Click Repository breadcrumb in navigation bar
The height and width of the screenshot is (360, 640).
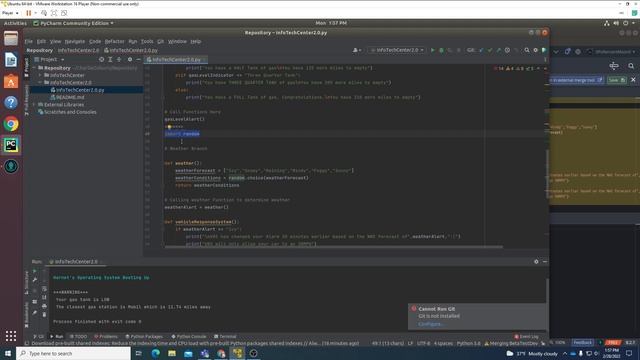40,50
